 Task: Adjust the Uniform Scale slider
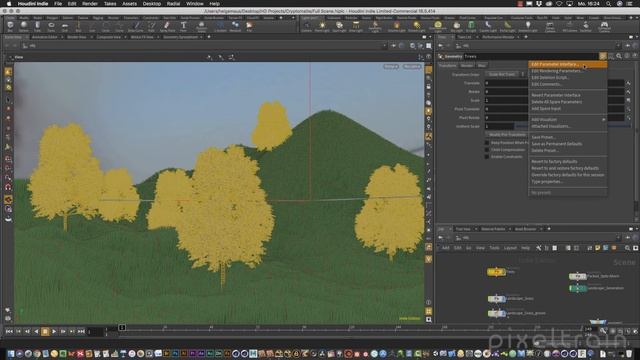pos(573,126)
